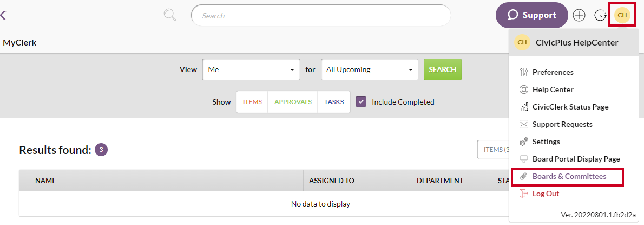The height and width of the screenshot is (225, 644).
Task: Click the Preferences sliders icon
Action: point(524,72)
